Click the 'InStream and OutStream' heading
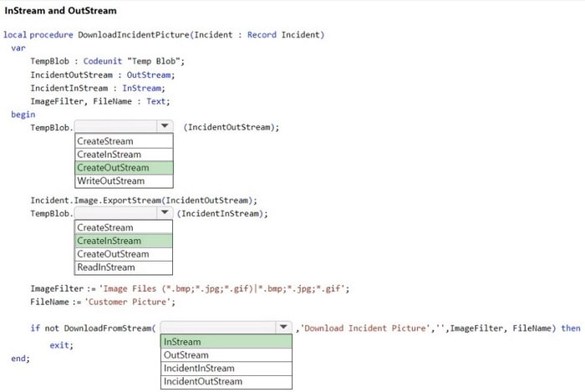 (61, 11)
